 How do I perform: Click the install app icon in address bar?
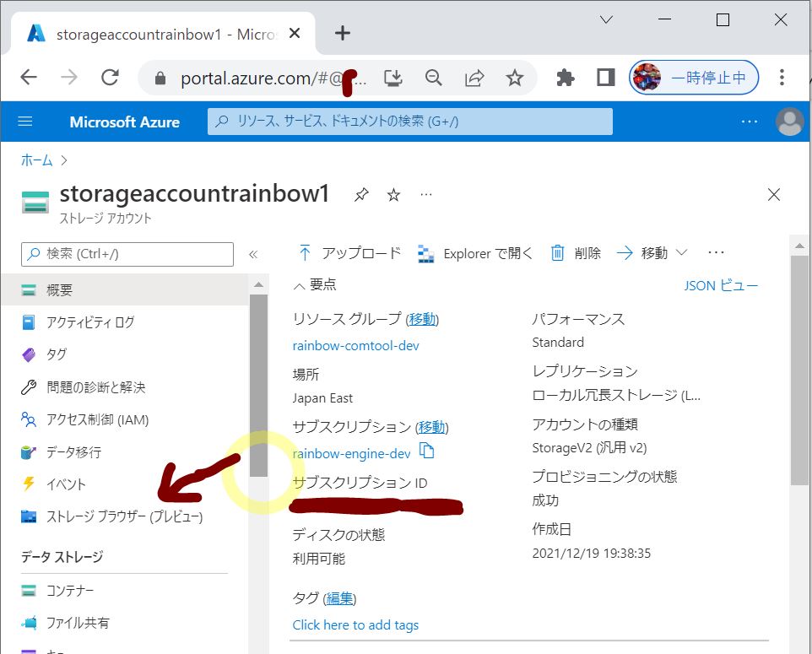click(393, 78)
